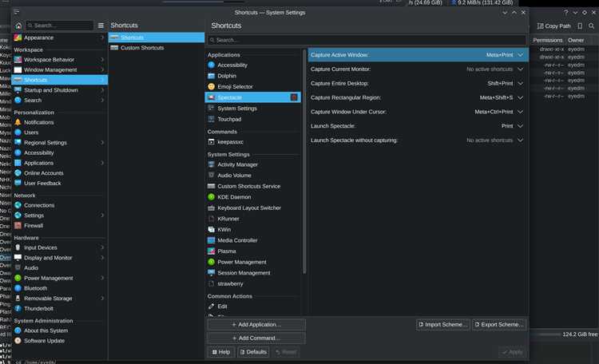Open the hamburger menu beside sidebar search
The width and height of the screenshot is (599, 364).
(101, 26)
